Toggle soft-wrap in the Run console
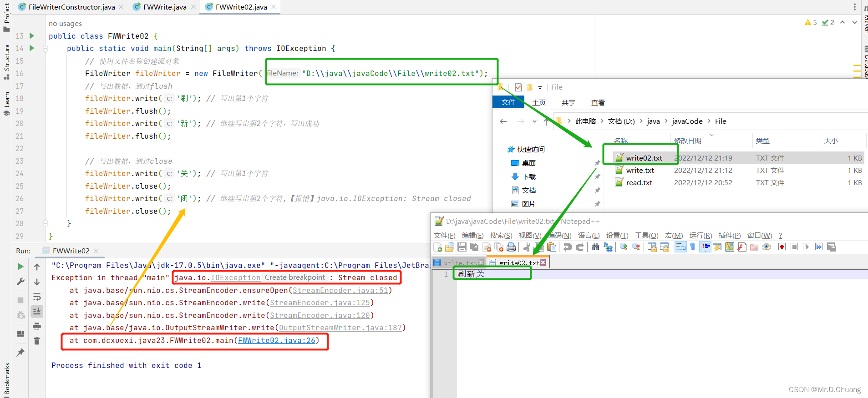 coord(37,297)
